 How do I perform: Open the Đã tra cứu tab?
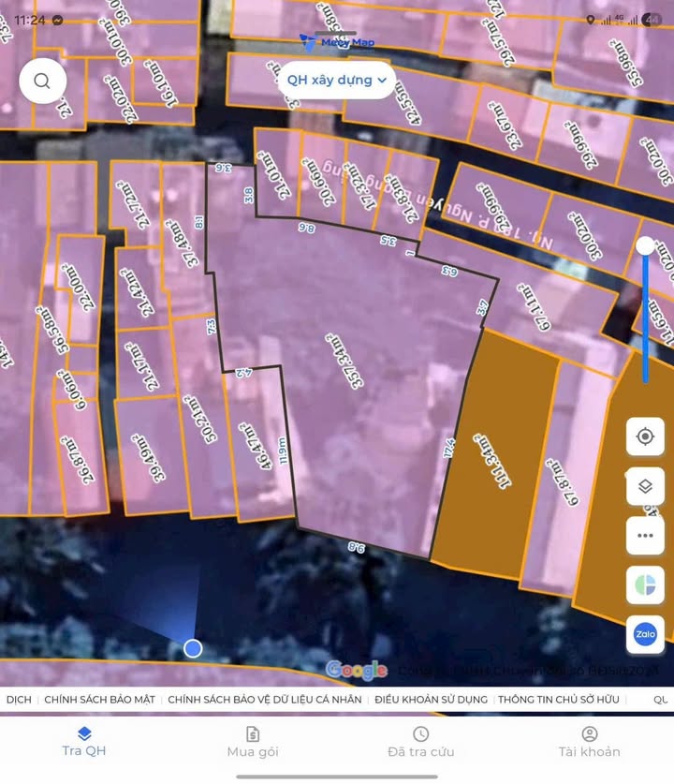(421, 741)
